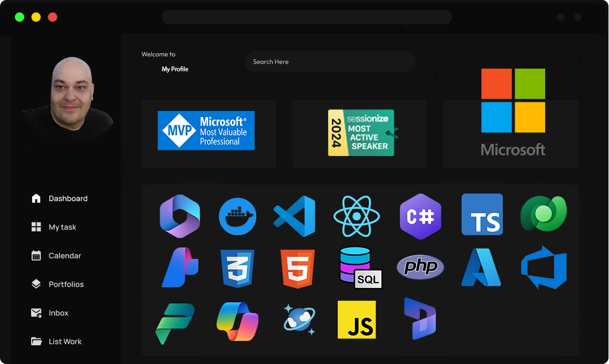Click the TypeScript TS icon
609x364 pixels.
tap(482, 214)
